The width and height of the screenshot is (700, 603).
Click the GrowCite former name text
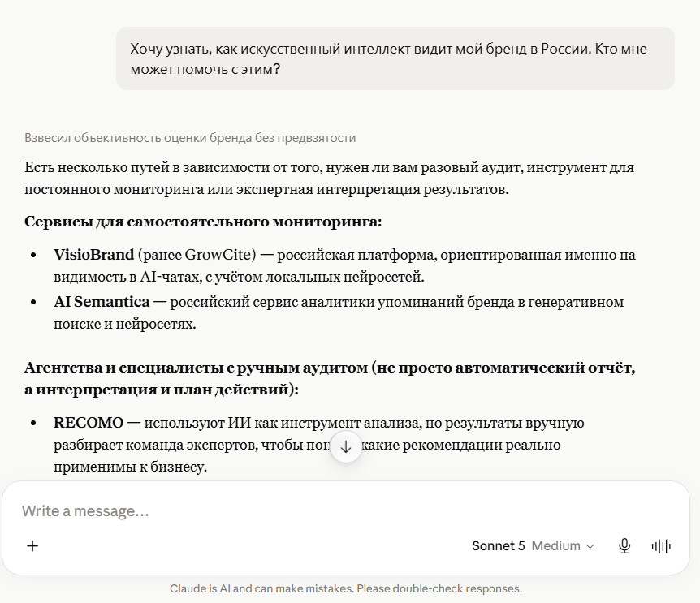(x=218, y=255)
